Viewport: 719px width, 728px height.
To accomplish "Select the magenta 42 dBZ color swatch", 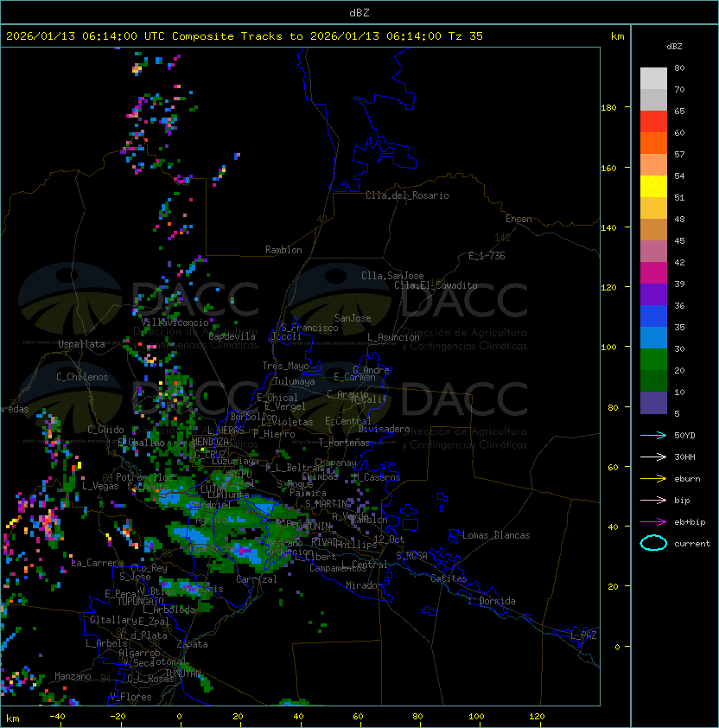I will (653, 273).
